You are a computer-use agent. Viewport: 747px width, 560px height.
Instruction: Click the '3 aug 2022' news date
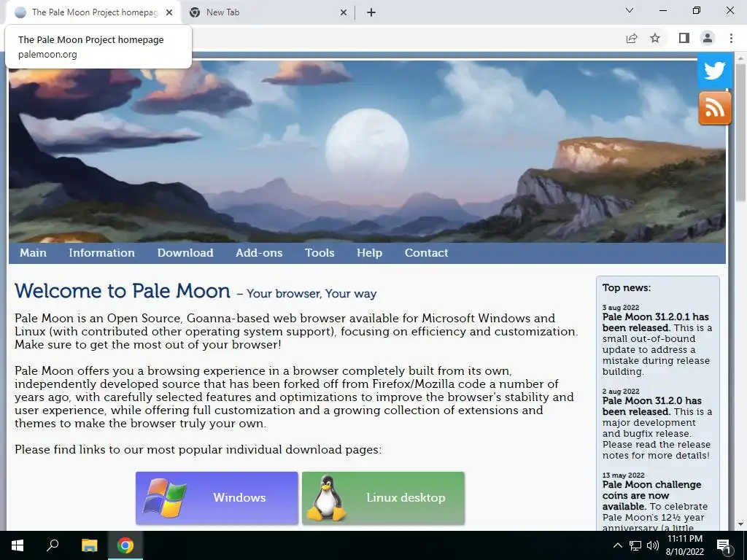coord(621,308)
